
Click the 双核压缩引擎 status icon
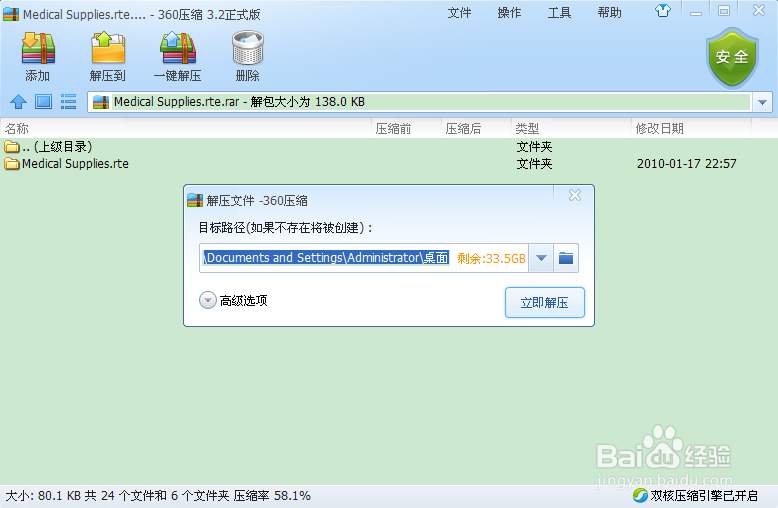(640, 495)
